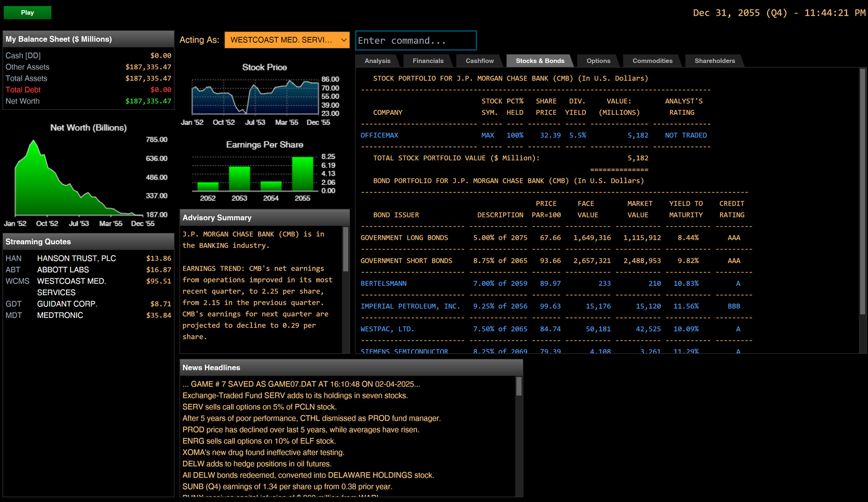The image size is (868, 502).
Task: Click headline about DELW bonds redeemed
Action: coord(308,475)
